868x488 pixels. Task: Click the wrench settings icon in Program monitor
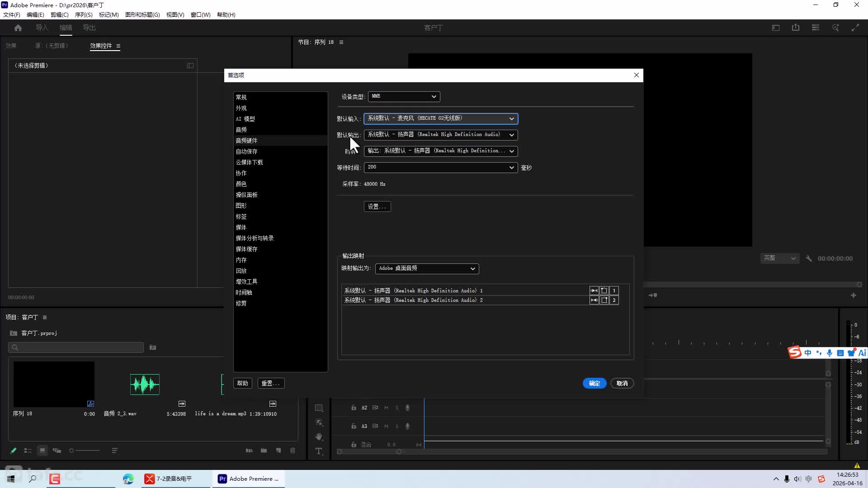tap(809, 258)
